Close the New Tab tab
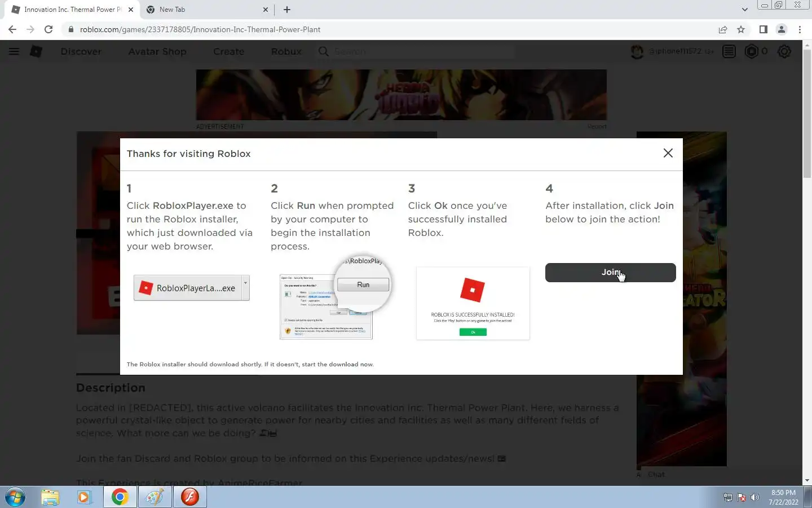This screenshot has width=812, height=508. [266, 10]
